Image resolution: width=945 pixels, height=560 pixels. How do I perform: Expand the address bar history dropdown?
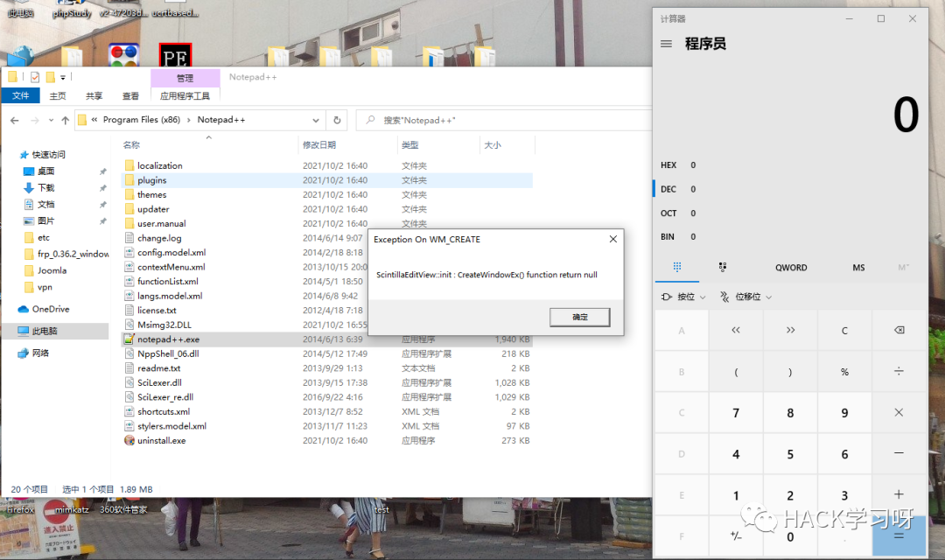316,120
